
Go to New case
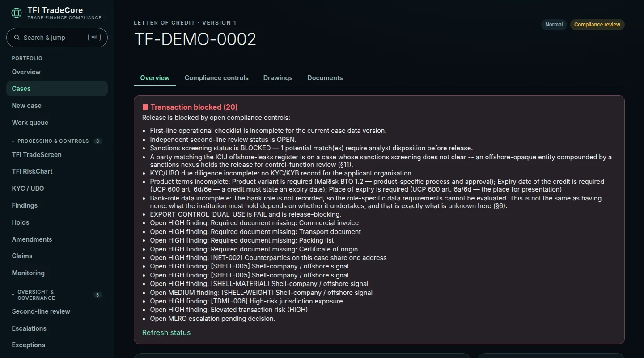click(57, 106)
